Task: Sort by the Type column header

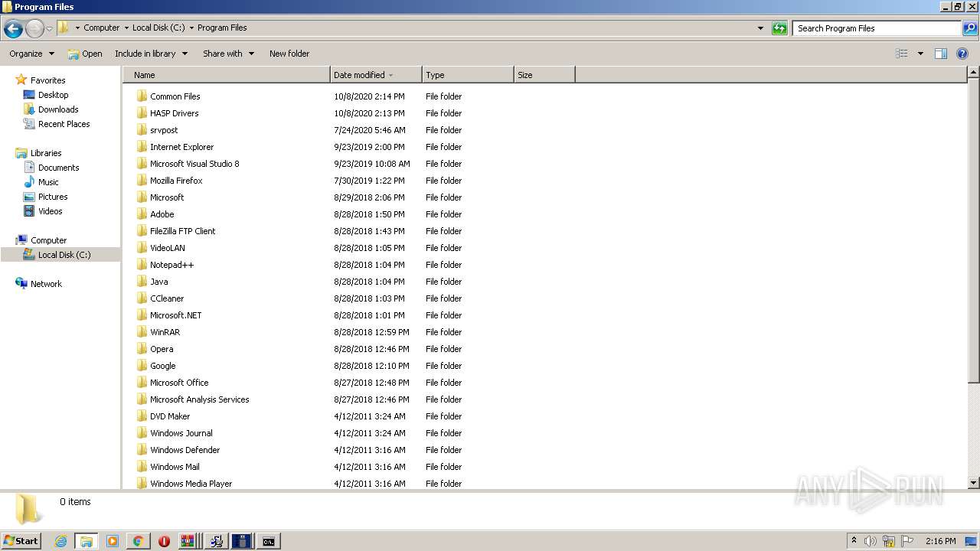Action: pos(468,75)
